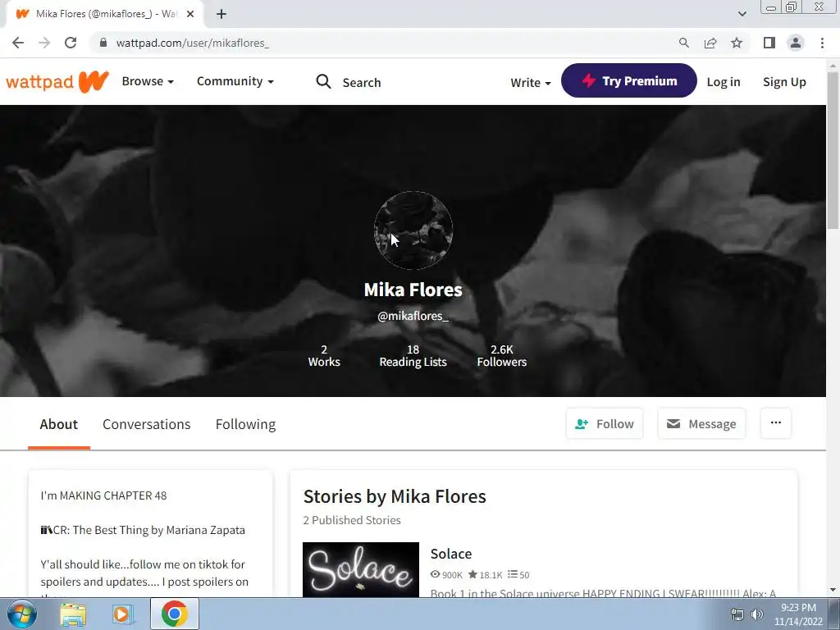Click the Wattpad logo
The width and height of the screenshot is (840, 630).
[57, 81]
